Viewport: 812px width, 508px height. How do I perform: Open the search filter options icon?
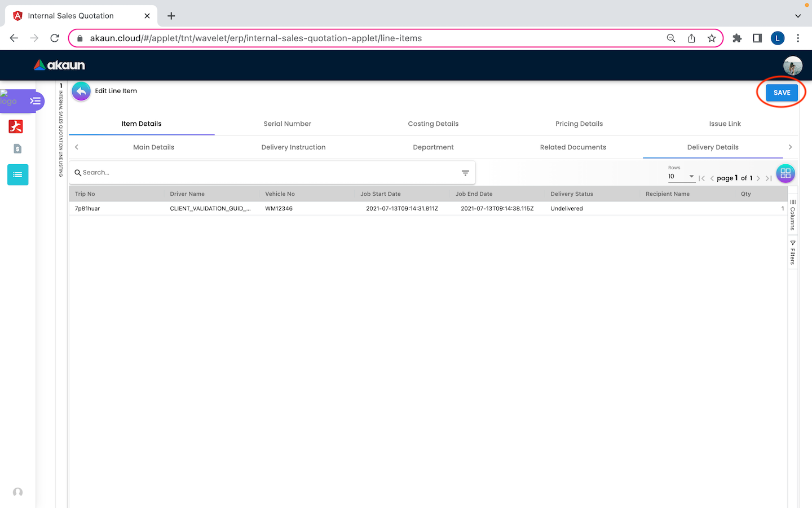pyautogui.click(x=465, y=173)
